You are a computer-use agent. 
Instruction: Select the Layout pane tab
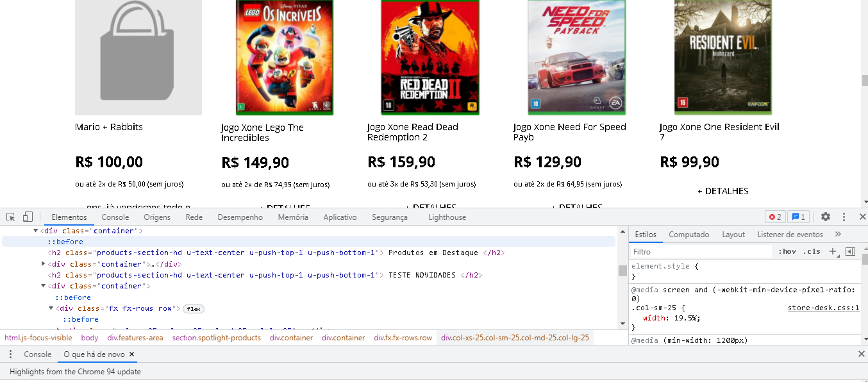click(733, 235)
